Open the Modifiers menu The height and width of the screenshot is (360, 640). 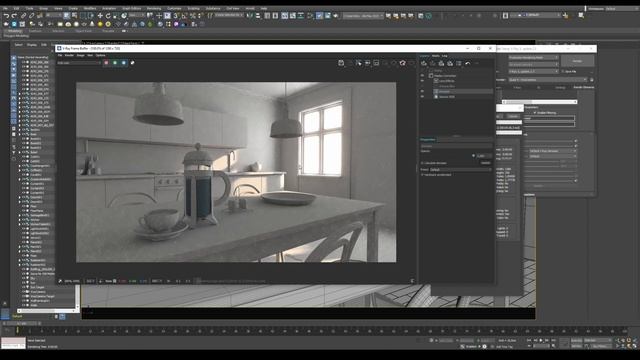point(90,8)
